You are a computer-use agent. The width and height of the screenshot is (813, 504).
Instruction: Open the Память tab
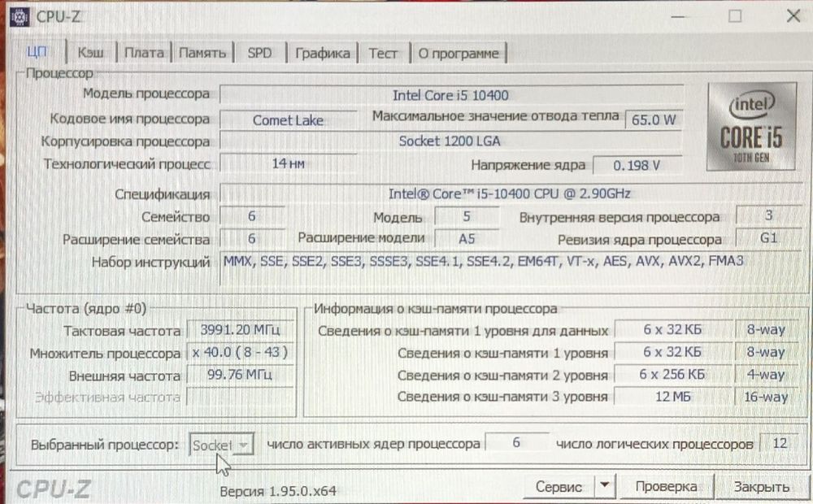(202, 53)
